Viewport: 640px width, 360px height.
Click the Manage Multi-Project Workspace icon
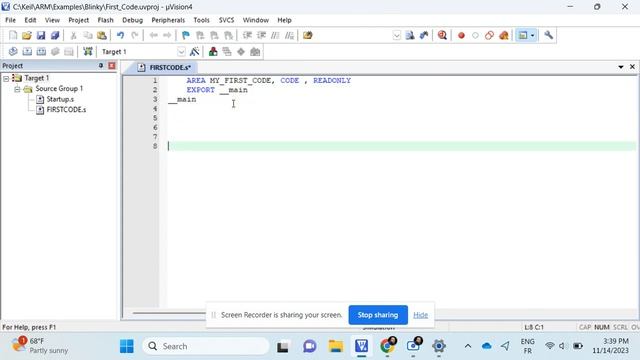point(227,52)
